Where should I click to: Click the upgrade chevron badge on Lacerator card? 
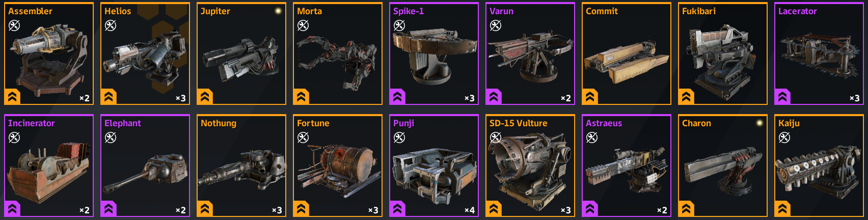[782, 97]
